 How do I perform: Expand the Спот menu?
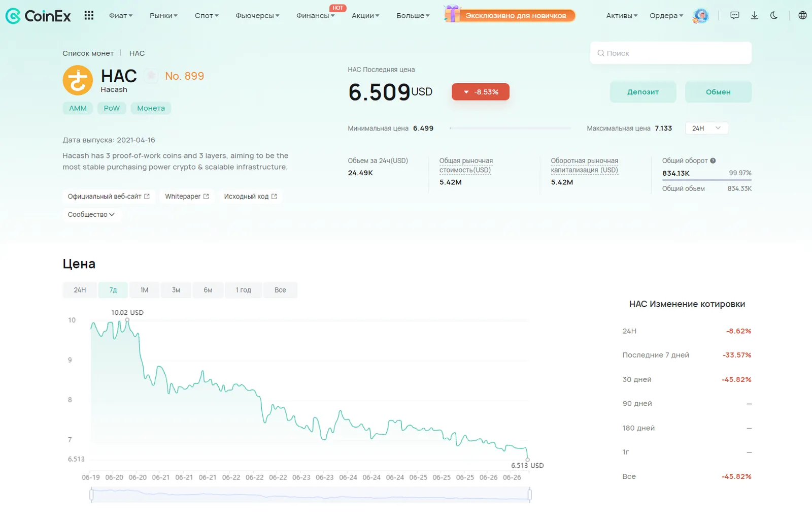coord(207,16)
